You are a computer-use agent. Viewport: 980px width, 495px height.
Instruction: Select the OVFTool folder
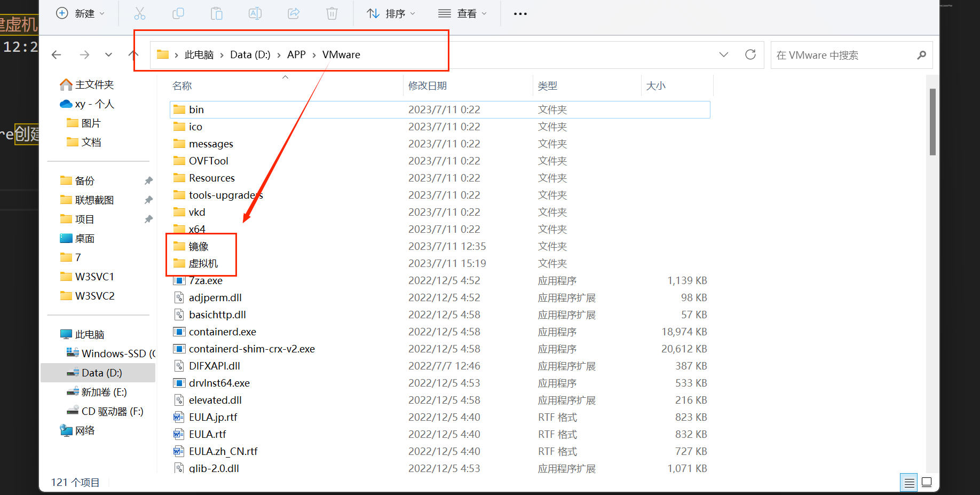click(201, 161)
